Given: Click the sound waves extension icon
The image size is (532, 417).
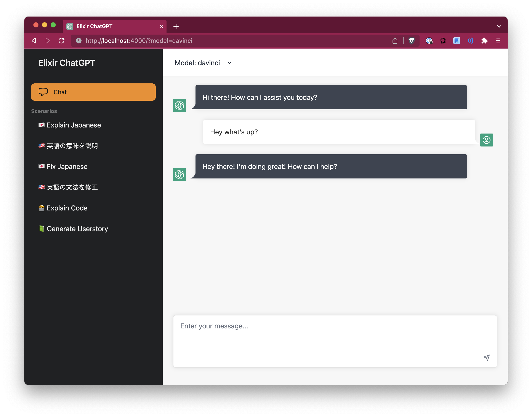Looking at the screenshot, I should pyautogui.click(x=470, y=41).
